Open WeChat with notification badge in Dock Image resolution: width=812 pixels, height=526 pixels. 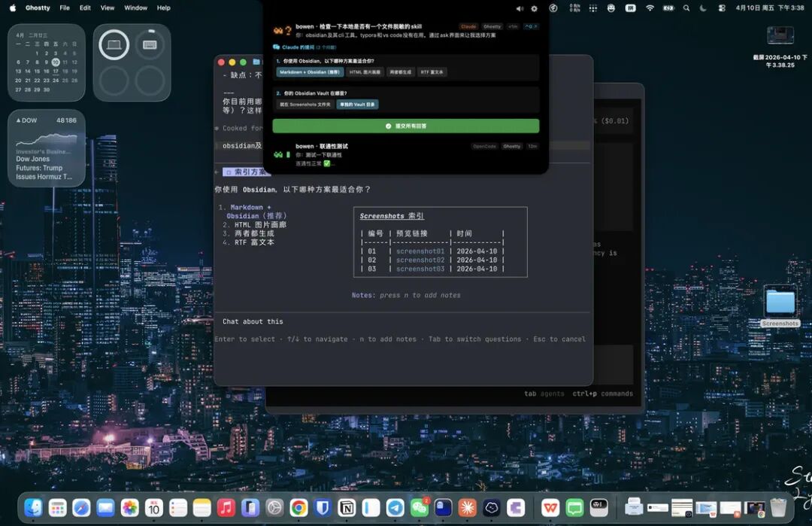[x=419, y=508]
